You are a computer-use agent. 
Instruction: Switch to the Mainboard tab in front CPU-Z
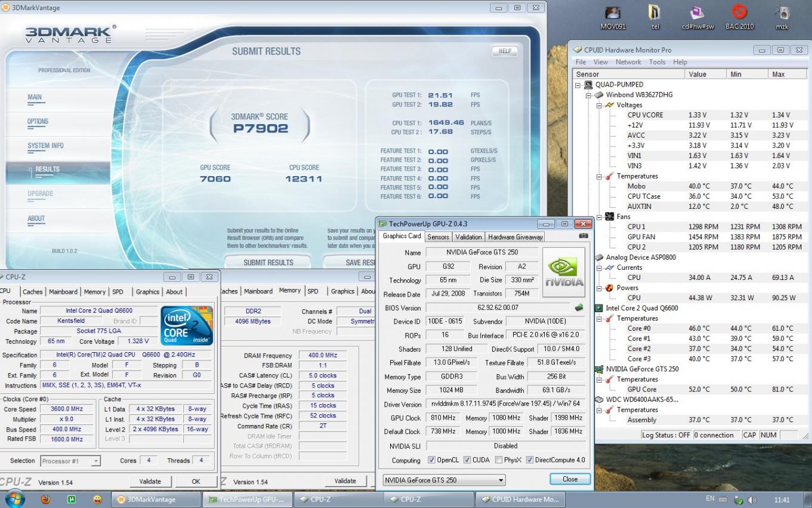coord(63,292)
